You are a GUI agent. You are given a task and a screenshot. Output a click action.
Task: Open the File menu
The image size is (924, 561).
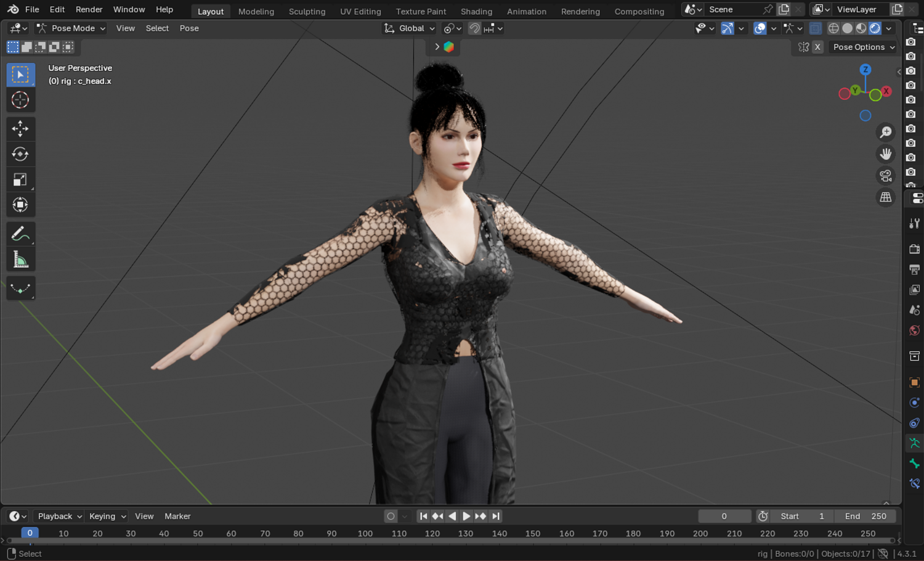coord(32,9)
